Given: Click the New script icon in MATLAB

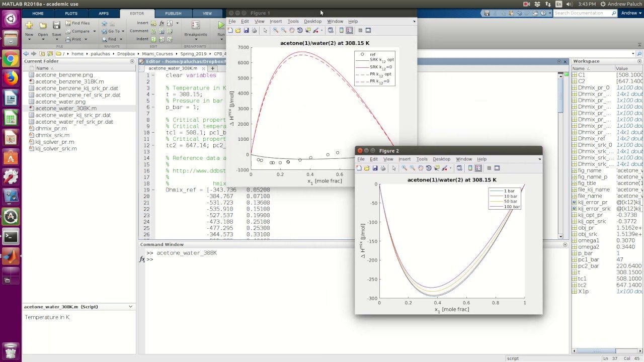Looking at the screenshot, I should coord(29,25).
